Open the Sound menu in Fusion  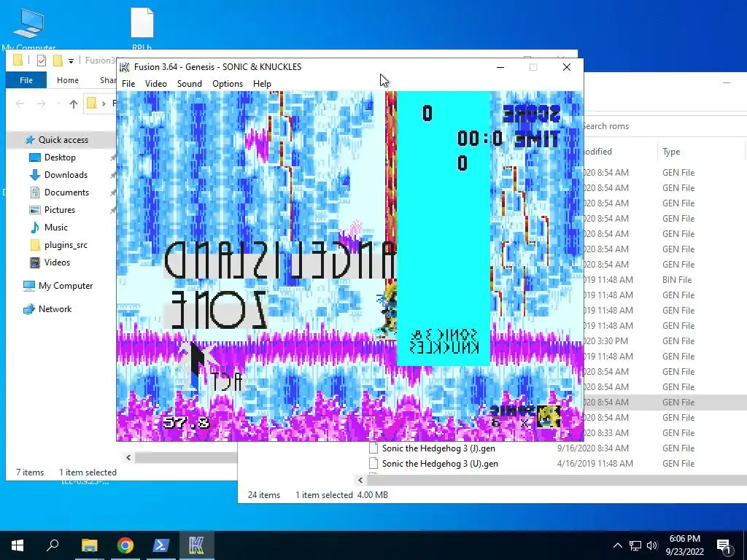tap(190, 83)
